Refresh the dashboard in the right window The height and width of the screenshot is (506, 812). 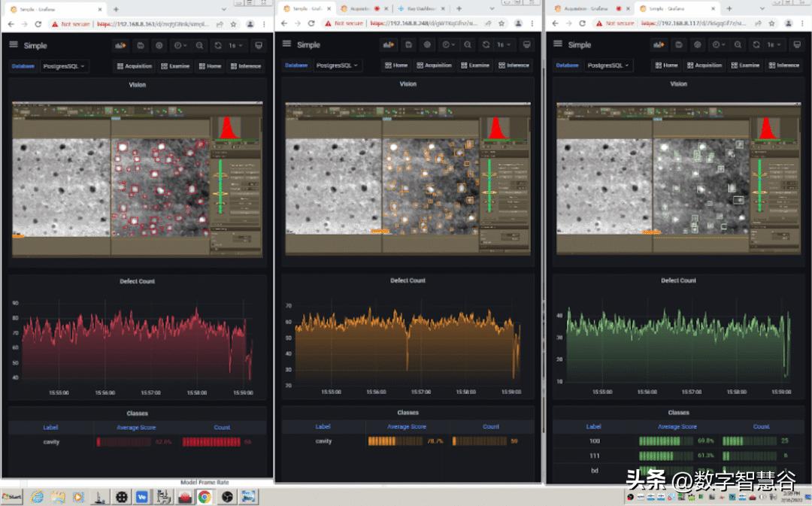pyautogui.click(x=756, y=44)
